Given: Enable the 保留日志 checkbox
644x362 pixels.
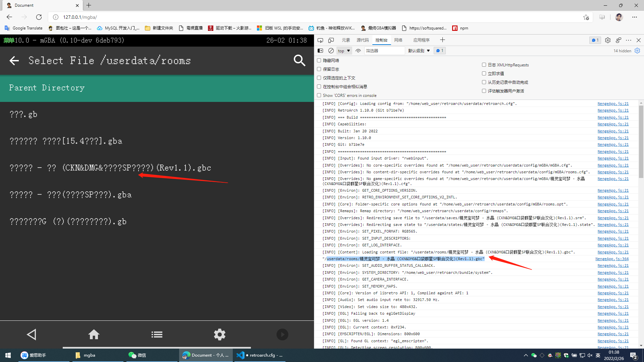Looking at the screenshot, I should tap(319, 69).
